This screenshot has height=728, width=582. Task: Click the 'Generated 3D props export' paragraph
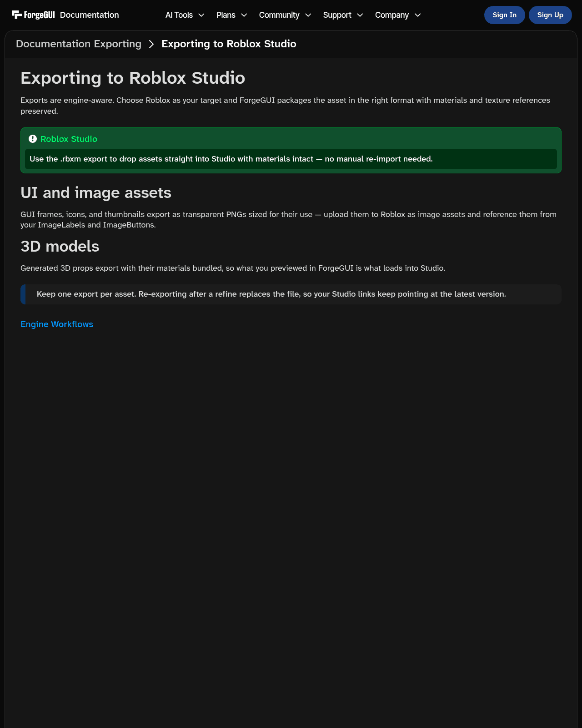[x=233, y=268]
